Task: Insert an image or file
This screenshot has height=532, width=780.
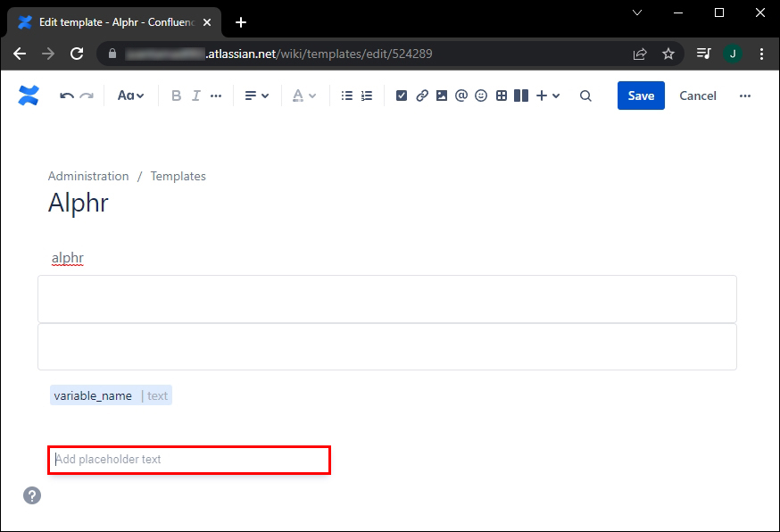Action: click(x=441, y=96)
